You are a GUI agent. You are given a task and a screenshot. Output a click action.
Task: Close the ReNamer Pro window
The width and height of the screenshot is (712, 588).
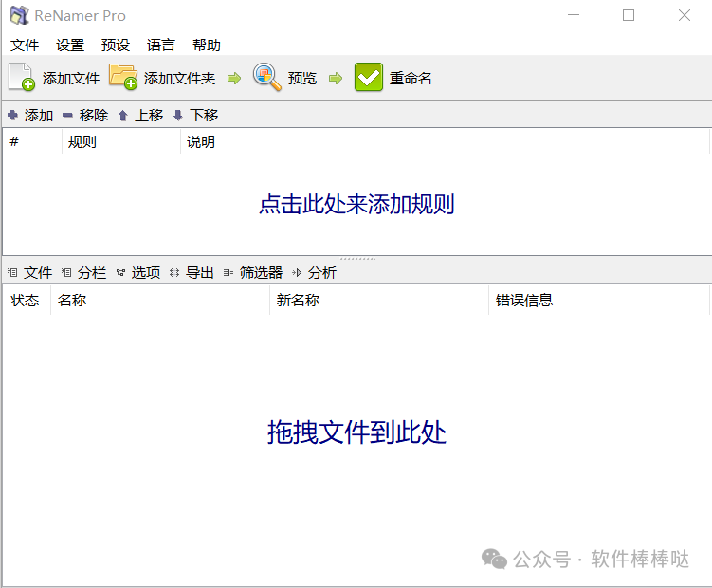click(x=685, y=15)
